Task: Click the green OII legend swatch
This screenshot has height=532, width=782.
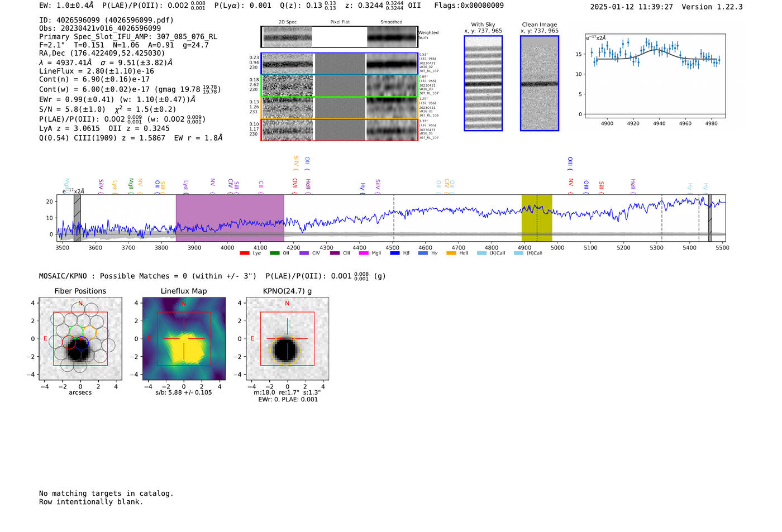Action: 274,253
